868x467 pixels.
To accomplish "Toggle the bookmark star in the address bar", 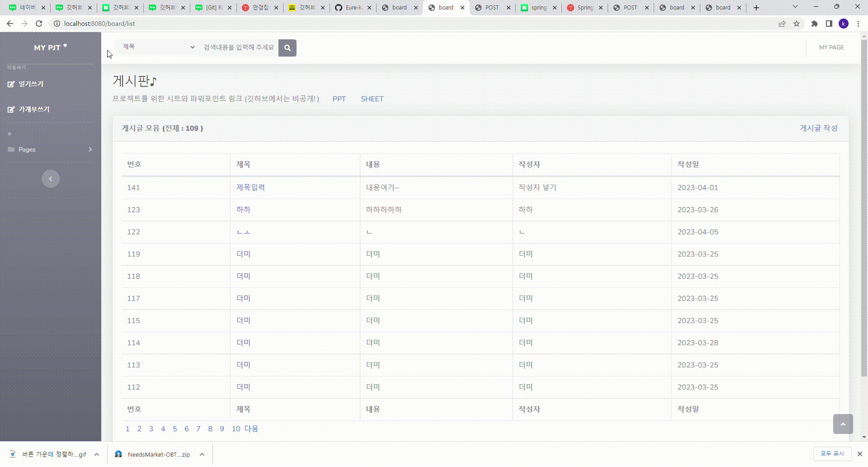I will tap(797, 24).
